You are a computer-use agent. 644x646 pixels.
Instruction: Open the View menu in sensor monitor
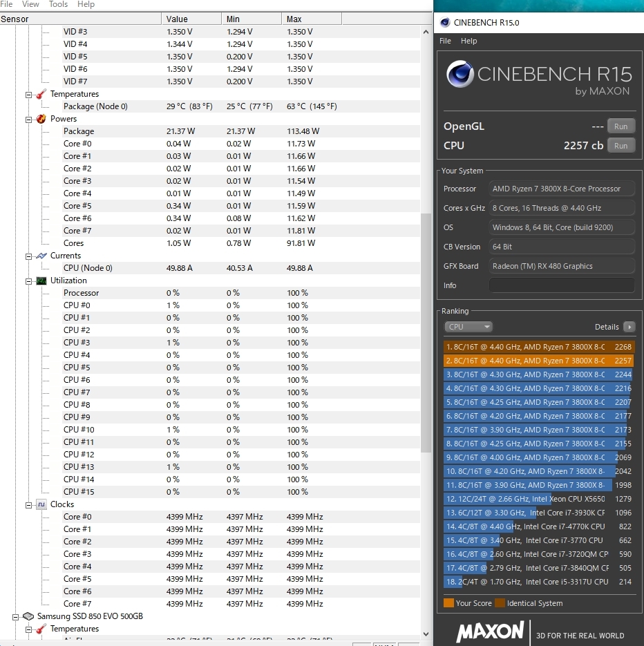30,4
